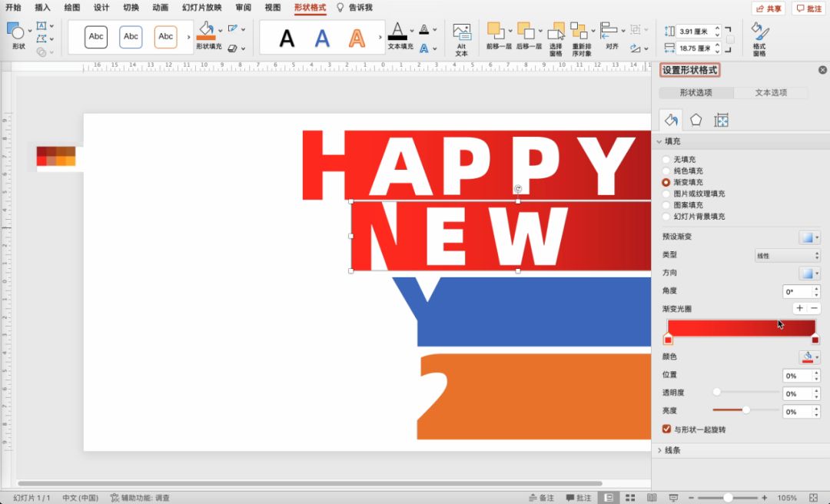Open the 幻灯片放映 ribbon tab
The image size is (830, 504).
[x=201, y=8]
